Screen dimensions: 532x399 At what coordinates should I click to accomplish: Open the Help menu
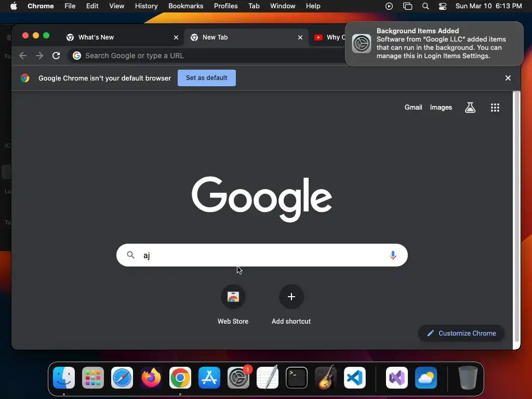coord(313,6)
